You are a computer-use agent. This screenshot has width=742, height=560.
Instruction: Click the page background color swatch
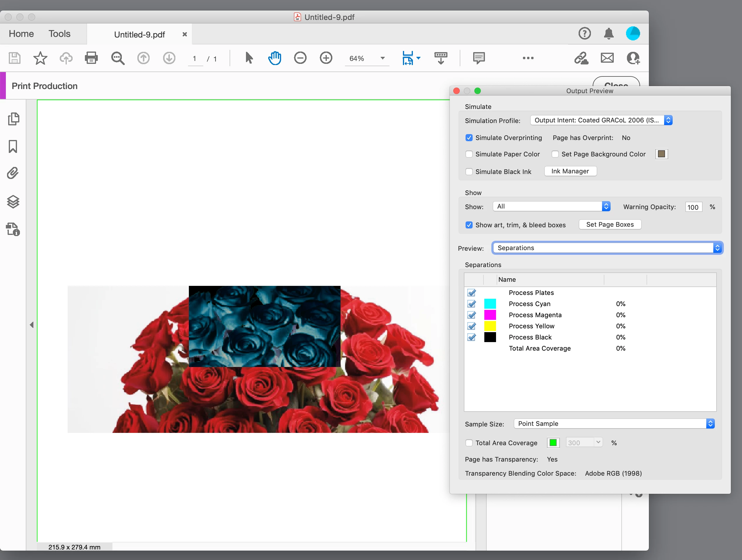click(661, 154)
